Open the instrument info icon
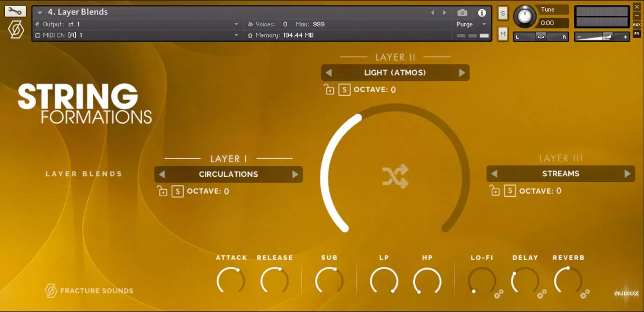Viewport: 644px width, 312px height. point(481,12)
